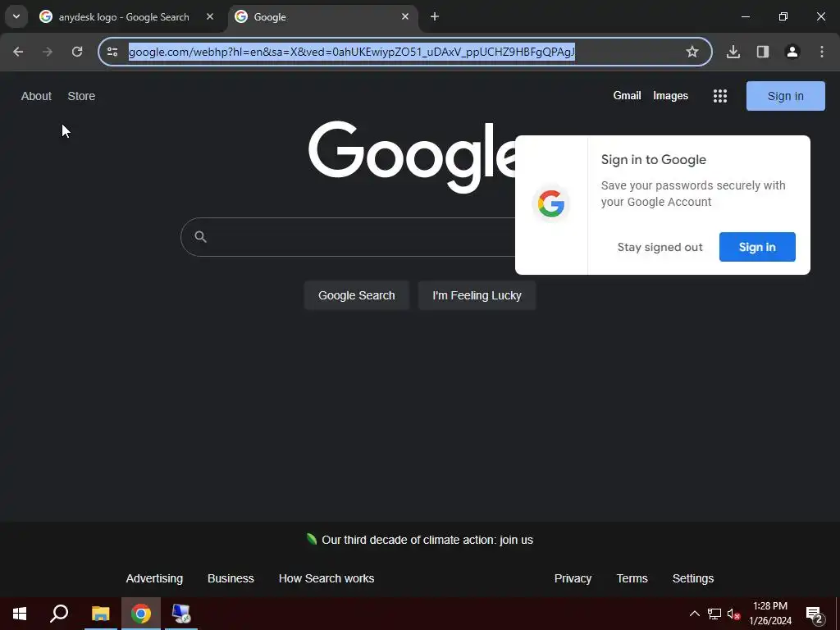Click the Google Search button

coord(357,295)
